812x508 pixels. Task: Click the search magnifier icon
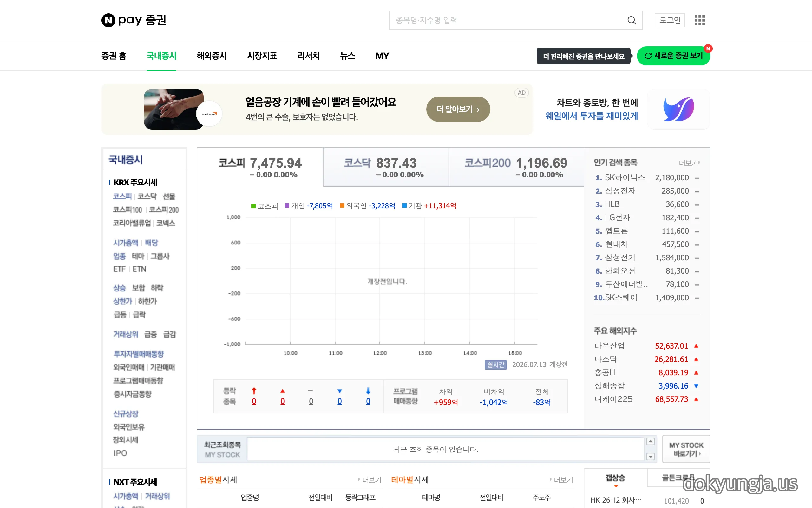632,21
